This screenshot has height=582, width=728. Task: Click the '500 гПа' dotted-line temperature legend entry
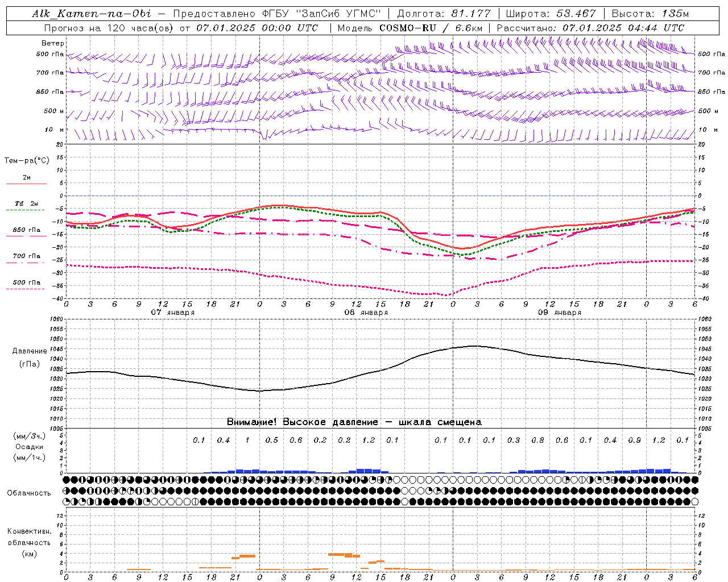point(27,282)
